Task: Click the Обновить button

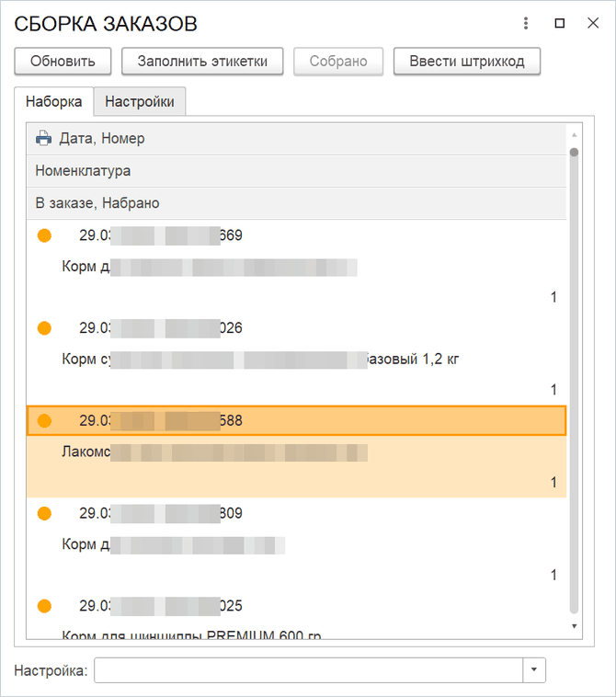Action: click(x=63, y=61)
